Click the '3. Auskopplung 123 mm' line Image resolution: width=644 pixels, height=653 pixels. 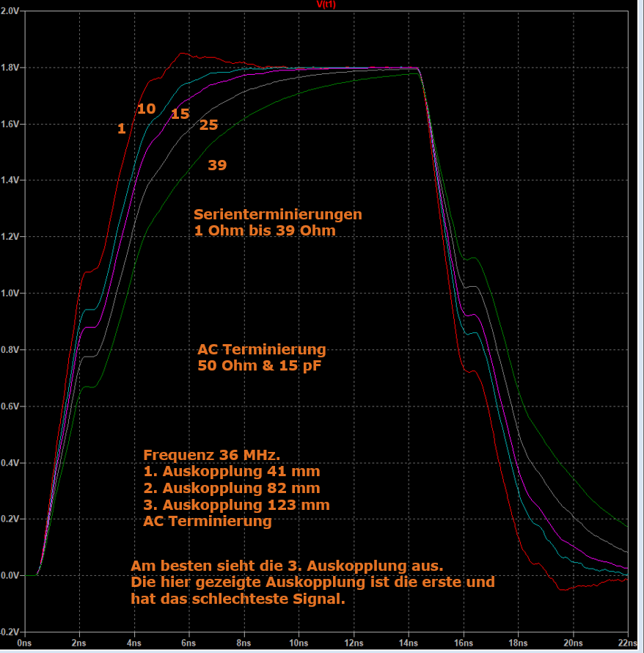pos(236,506)
